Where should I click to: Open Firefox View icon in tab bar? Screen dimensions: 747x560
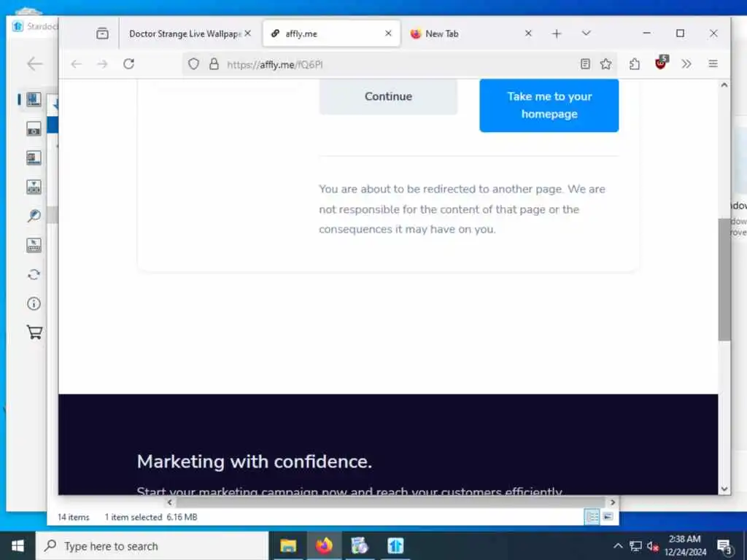(x=102, y=34)
